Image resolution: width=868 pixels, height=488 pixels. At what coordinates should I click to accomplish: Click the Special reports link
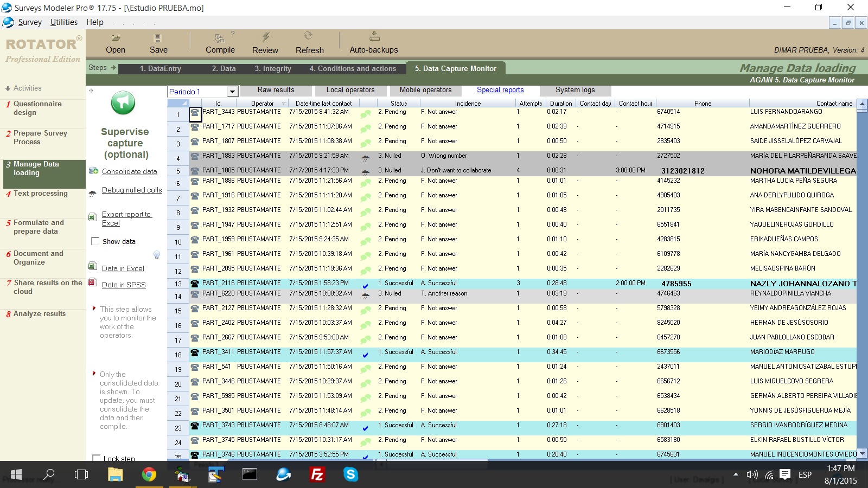500,90
